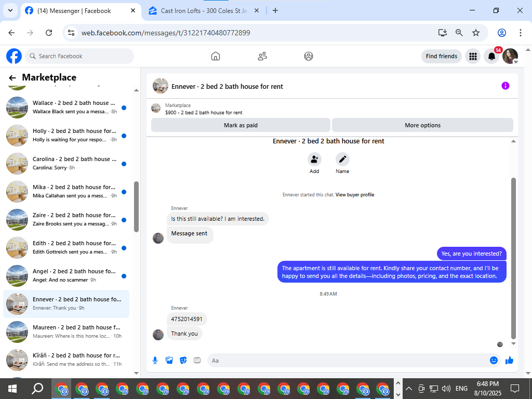The width and height of the screenshot is (532, 399).
Task: Show hidden system tray icons chevron
Action: click(409, 389)
